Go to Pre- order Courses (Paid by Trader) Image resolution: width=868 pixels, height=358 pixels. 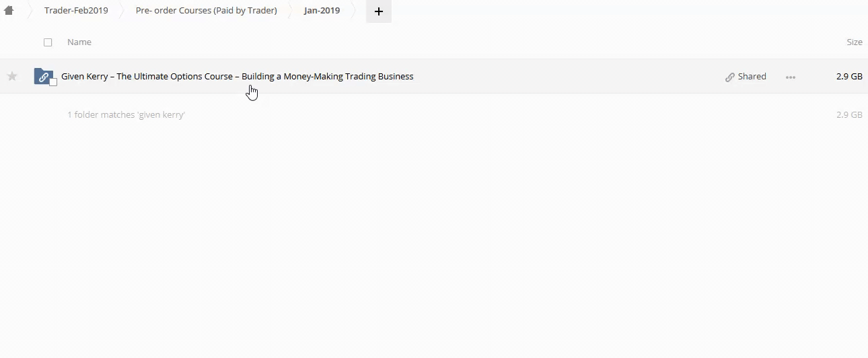(x=206, y=11)
